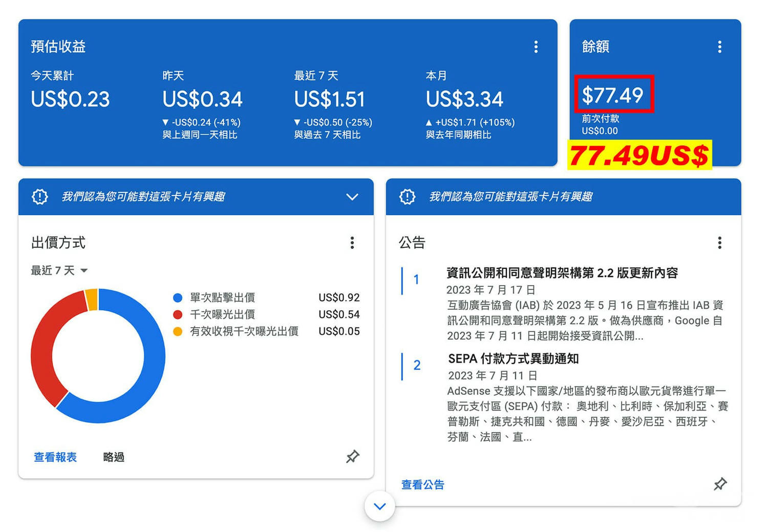Collapse the left suggestion card with the chevron
Viewport: 768px width, 532px height.
(352, 197)
